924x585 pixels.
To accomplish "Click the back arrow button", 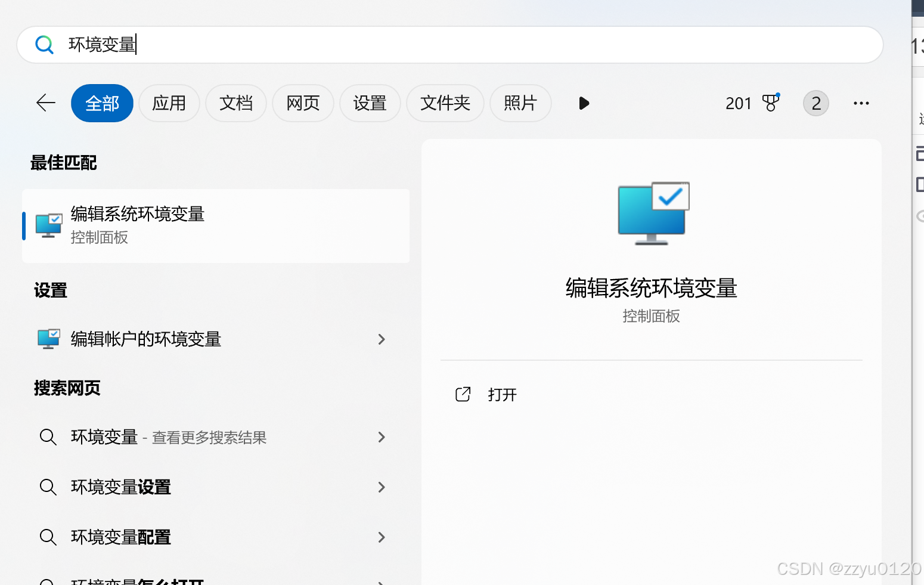I will coord(46,103).
